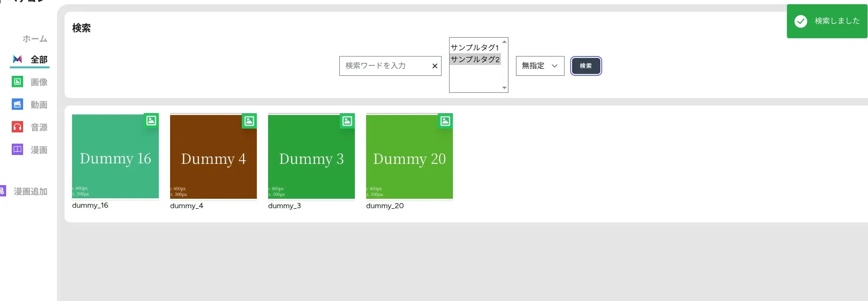The height and width of the screenshot is (301, 868).
Task: Click the red 音源 headphone icon
Action: (x=17, y=127)
